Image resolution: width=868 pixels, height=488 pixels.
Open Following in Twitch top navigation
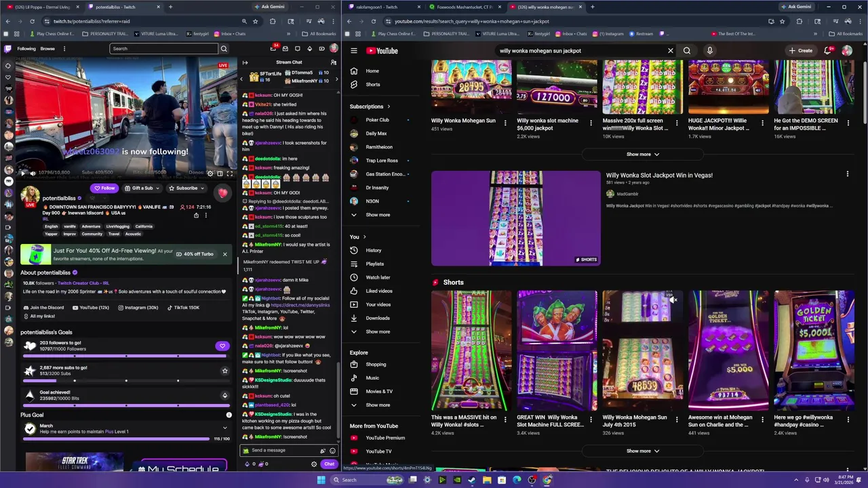click(26, 49)
